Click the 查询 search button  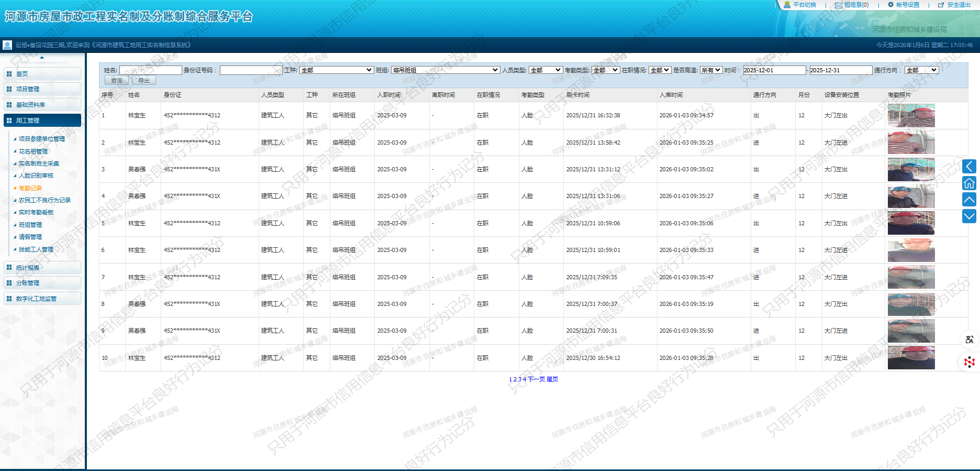(x=117, y=81)
